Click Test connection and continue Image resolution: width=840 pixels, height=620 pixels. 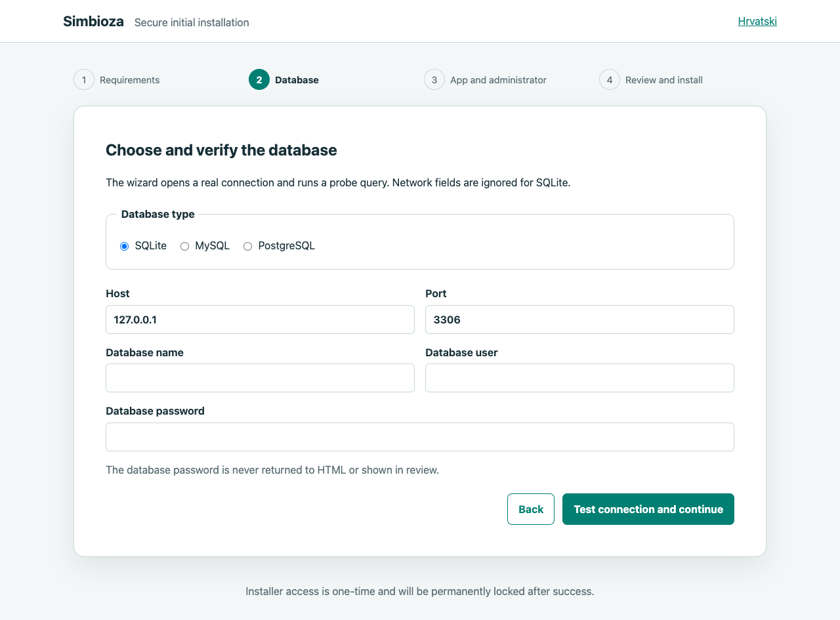point(648,509)
